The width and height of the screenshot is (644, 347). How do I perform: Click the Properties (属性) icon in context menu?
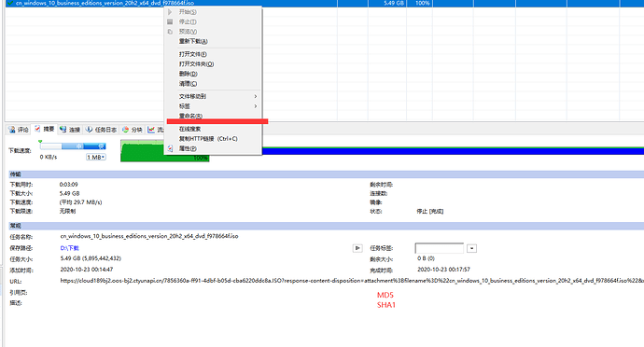click(x=170, y=148)
